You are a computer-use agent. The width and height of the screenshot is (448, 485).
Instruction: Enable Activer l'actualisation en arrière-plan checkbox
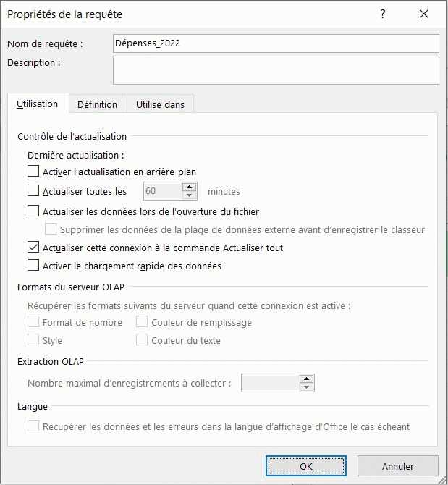click(x=33, y=172)
